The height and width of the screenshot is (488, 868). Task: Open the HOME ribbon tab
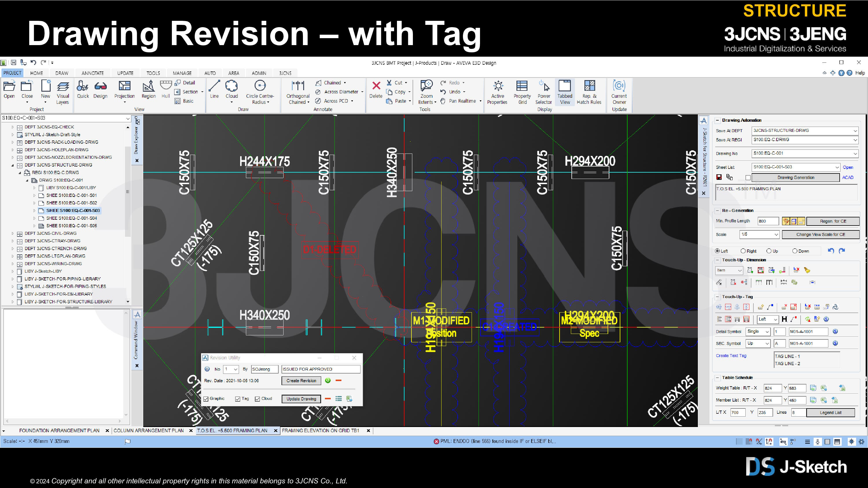[x=36, y=73]
